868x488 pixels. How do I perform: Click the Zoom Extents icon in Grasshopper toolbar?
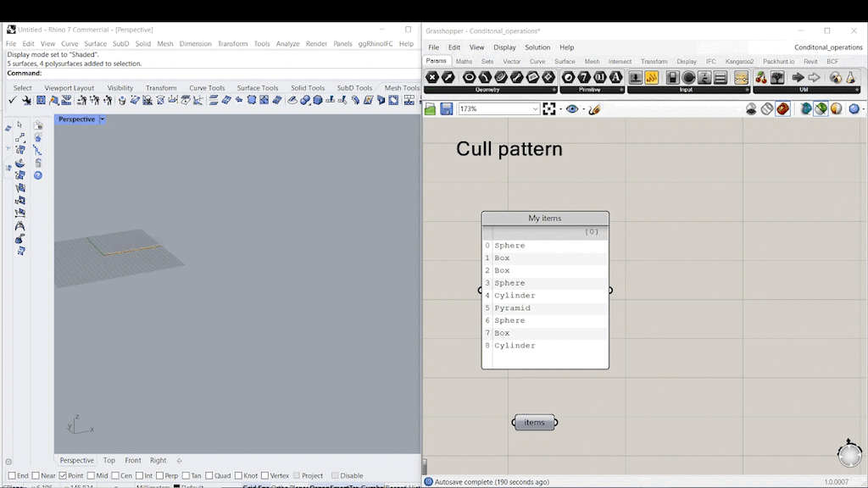548,109
